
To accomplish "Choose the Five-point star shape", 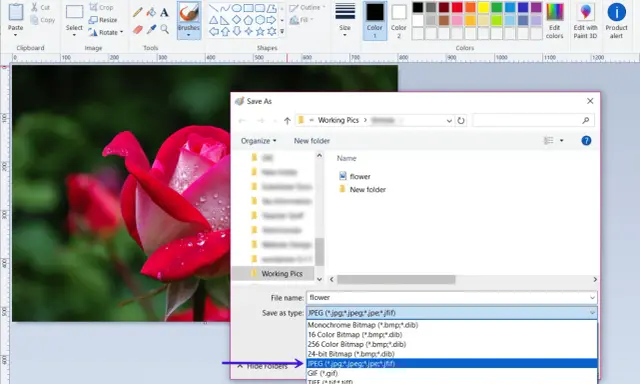I will 260,31.
